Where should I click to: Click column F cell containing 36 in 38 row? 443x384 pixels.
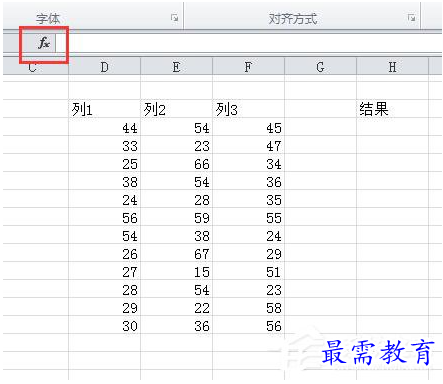(249, 181)
